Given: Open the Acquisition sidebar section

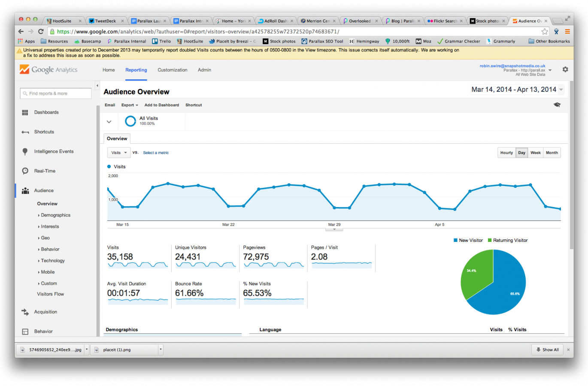Looking at the screenshot, I should pos(45,312).
